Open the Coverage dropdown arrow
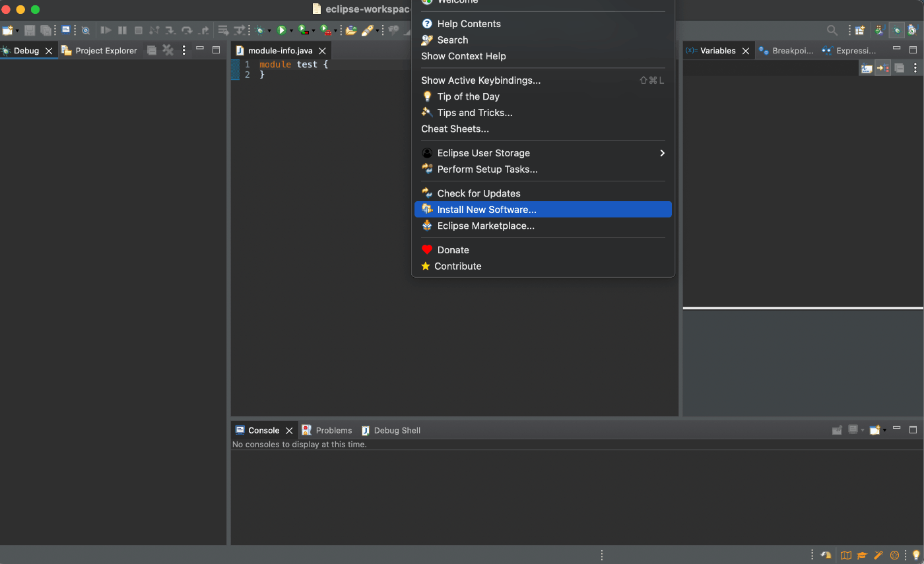Viewport: 924px width, 564px height. [313, 30]
